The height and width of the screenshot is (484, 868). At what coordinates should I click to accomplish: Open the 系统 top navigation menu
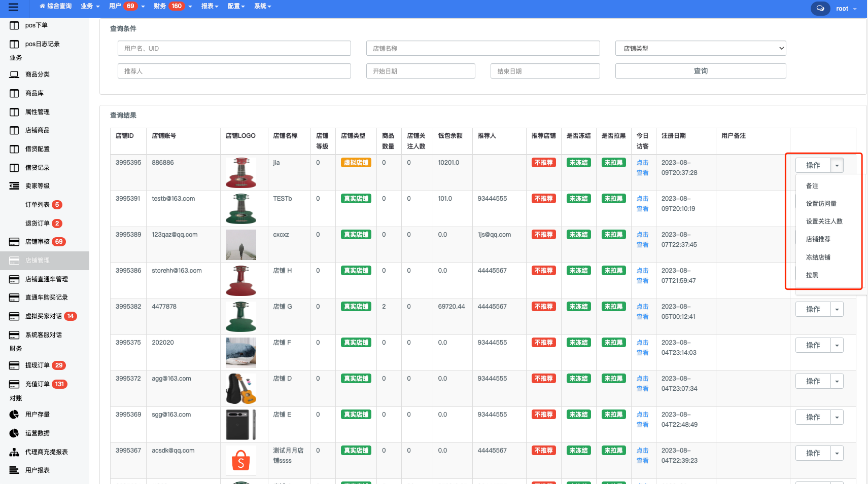tap(262, 6)
